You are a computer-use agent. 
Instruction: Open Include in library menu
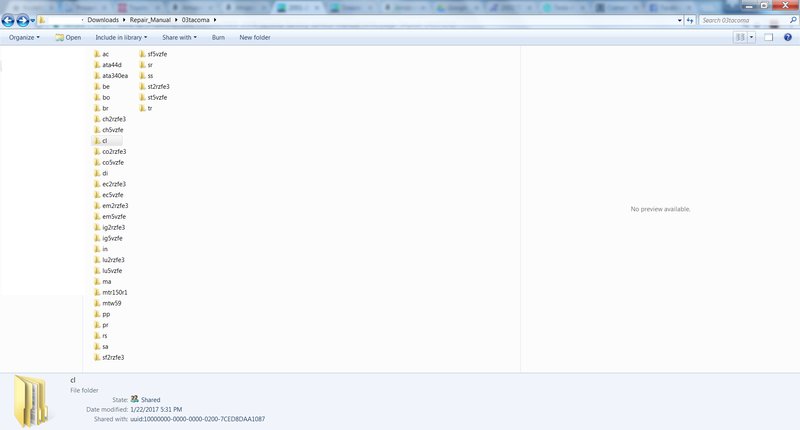click(121, 37)
